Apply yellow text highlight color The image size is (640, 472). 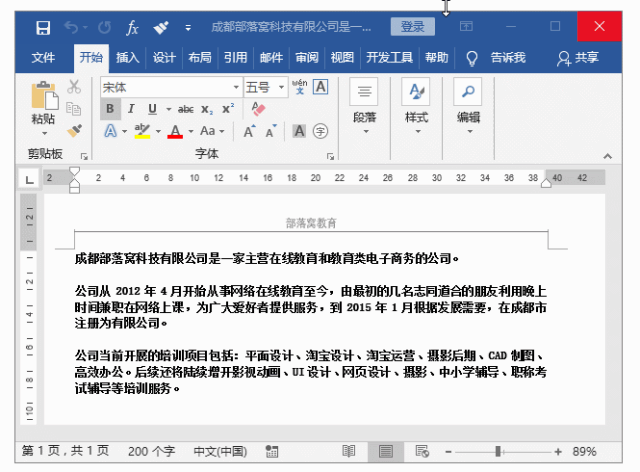coord(142,131)
